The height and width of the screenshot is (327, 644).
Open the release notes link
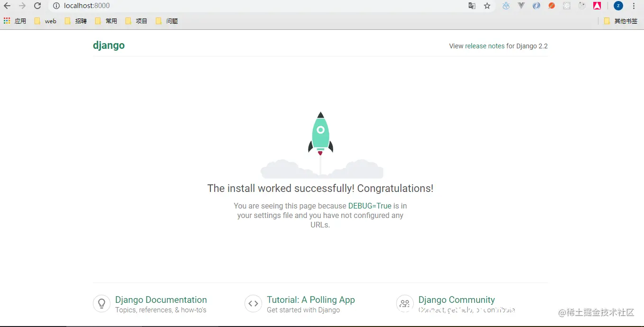coord(485,46)
